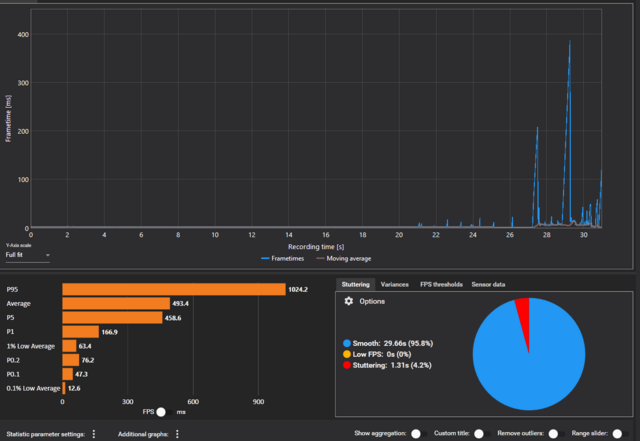The width and height of the screenshot is (640, 441).
Task: Expand the Y-Axis scale Full fit dropdown
Action: (x=27, y=255)
